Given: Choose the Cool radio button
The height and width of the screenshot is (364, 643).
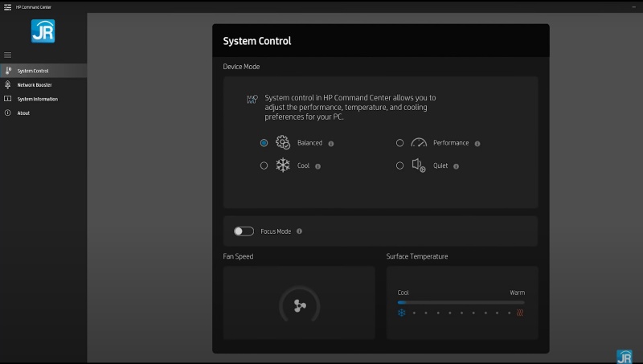Looking at the screenshot, I should (264, 166).
